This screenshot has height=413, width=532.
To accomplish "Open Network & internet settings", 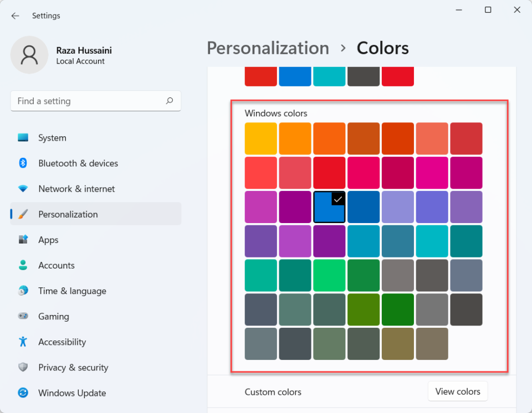I will click(76, 188).
